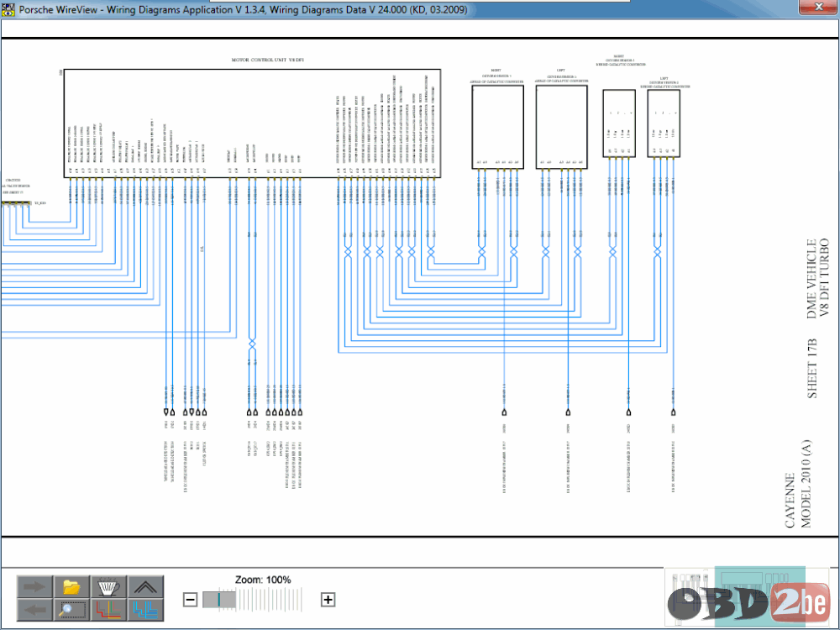Click the "V8 DFI TURBO" title line
The image size is (840, 630).
(825, 277)
